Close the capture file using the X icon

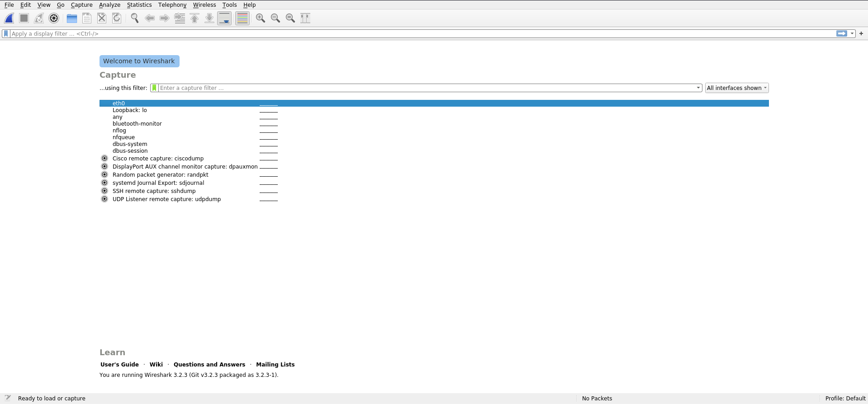(102, 18)
